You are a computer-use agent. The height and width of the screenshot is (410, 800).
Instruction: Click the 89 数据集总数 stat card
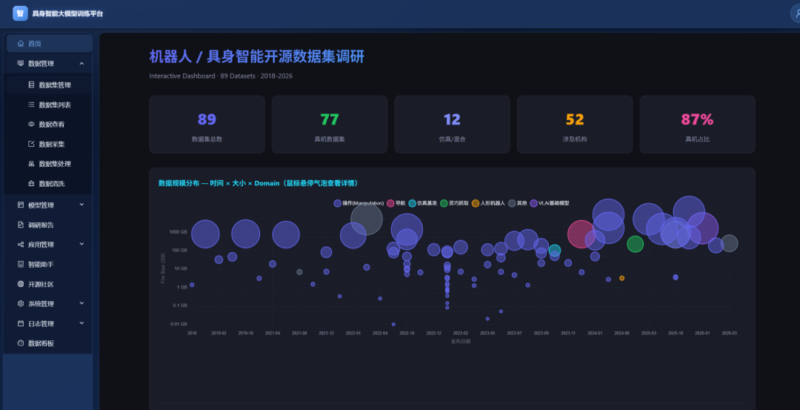click(x=207, y=124)
